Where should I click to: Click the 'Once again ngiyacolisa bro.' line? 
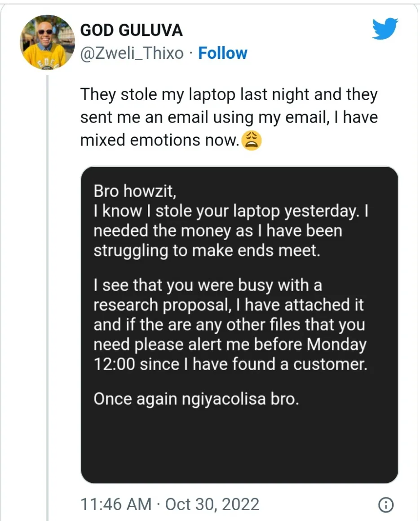(196, 399)
